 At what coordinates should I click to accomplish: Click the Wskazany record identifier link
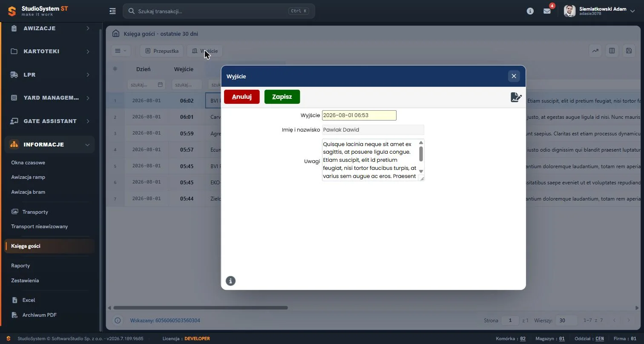tap(165, 320)
